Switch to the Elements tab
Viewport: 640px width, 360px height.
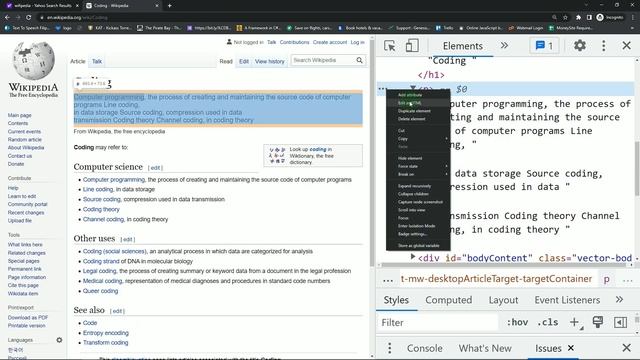[x=462, y=46]
